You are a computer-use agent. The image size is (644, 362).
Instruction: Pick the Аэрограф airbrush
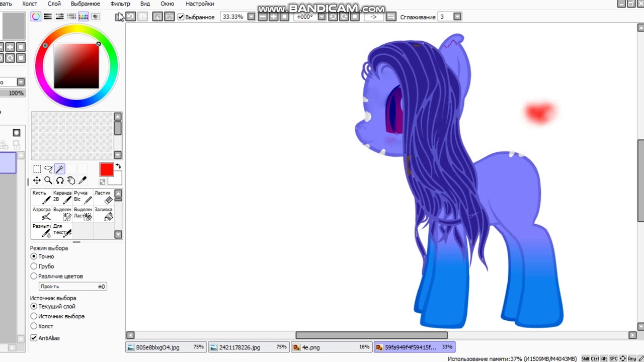[x=42, y=214]
